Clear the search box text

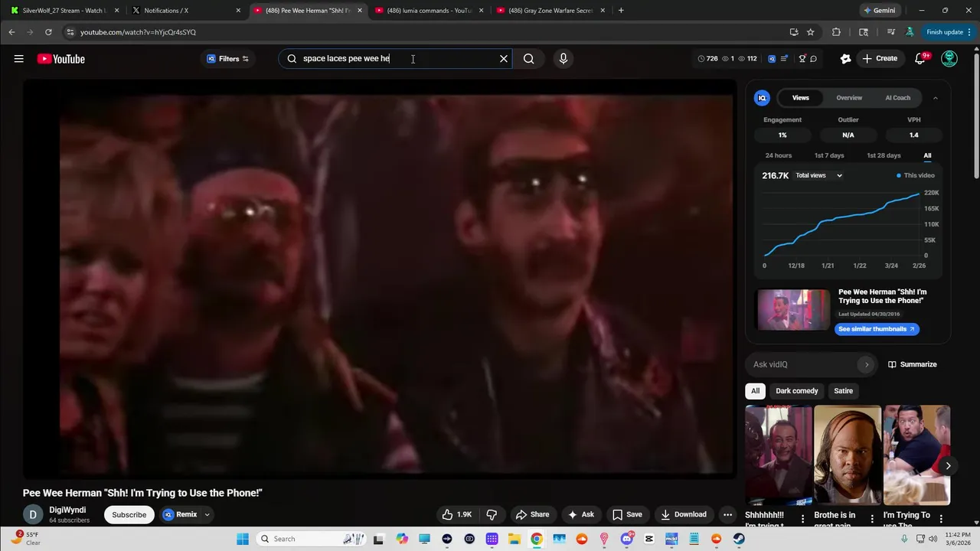tap(504, 59)
